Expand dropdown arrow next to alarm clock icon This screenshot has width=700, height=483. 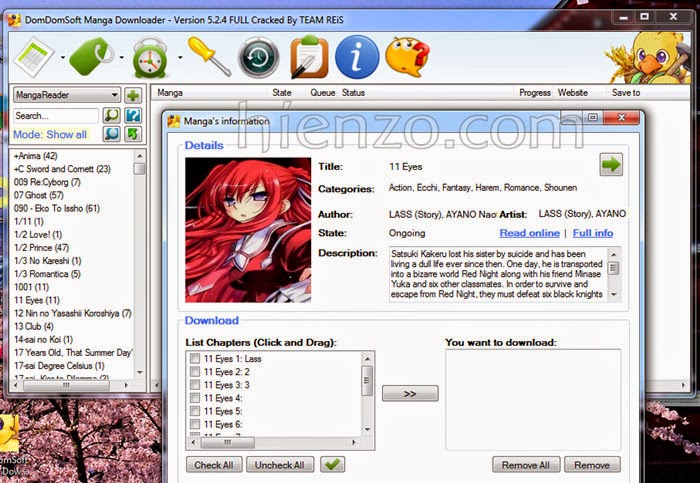click(180, 57)
